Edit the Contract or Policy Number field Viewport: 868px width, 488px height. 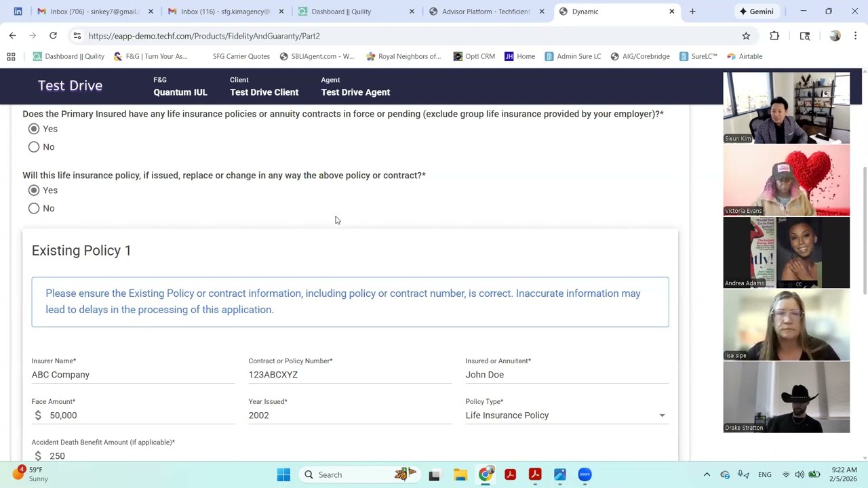[x=350, y=375]
